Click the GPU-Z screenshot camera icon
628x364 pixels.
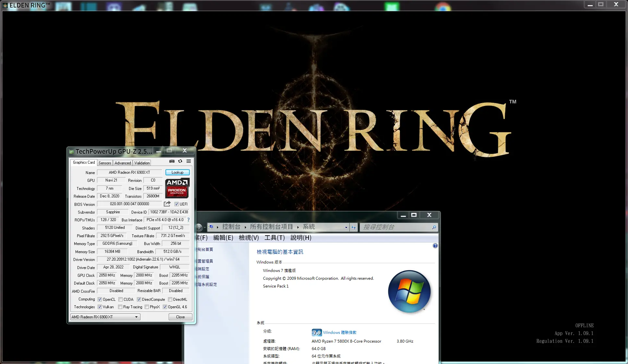click(x=172, y=161)
